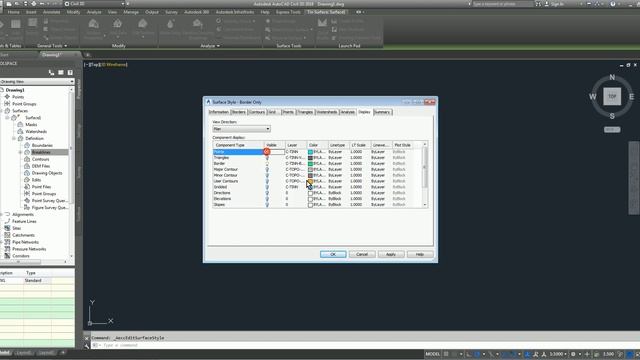Click the Pipe Networks icon in Prospector

[7, 242]
